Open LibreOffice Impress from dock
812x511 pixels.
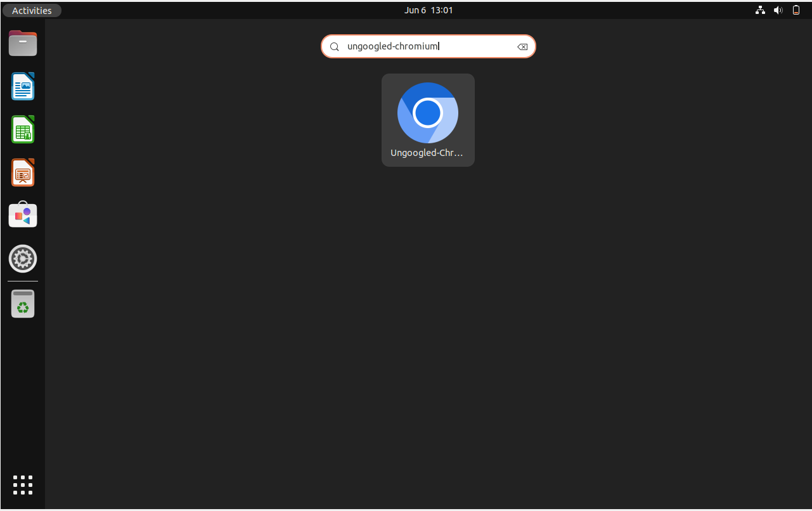pos(23,172)
